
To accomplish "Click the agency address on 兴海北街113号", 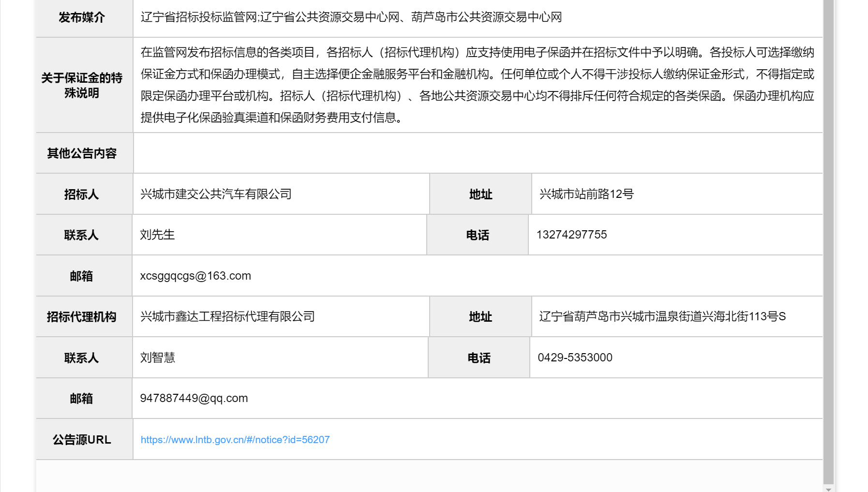I will (x=662, y=316).
